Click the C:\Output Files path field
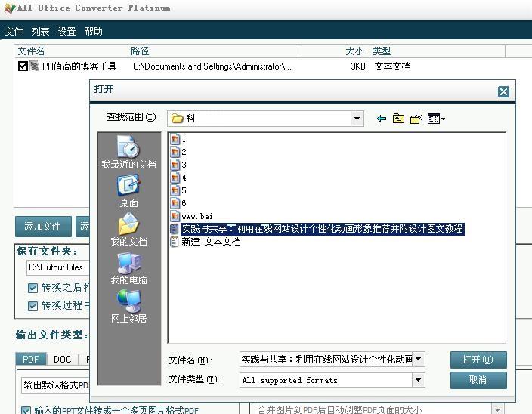This screenshot has height=414, width=532. coord(57,267)
